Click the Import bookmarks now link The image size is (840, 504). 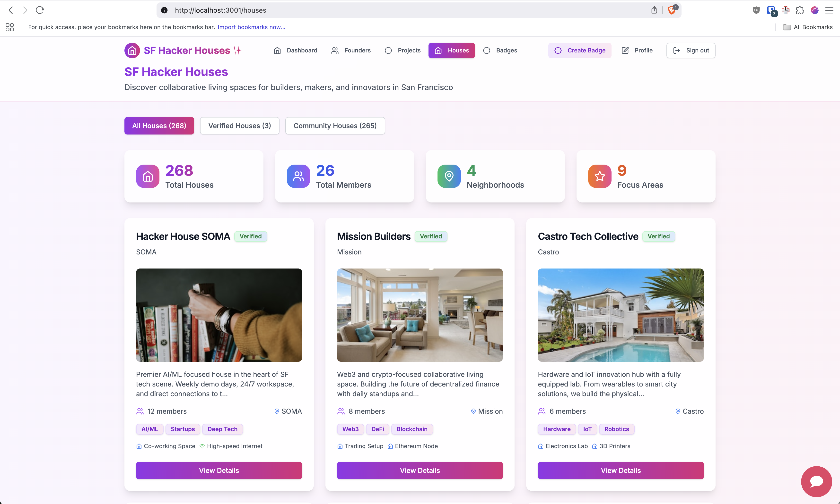[251, 27]
